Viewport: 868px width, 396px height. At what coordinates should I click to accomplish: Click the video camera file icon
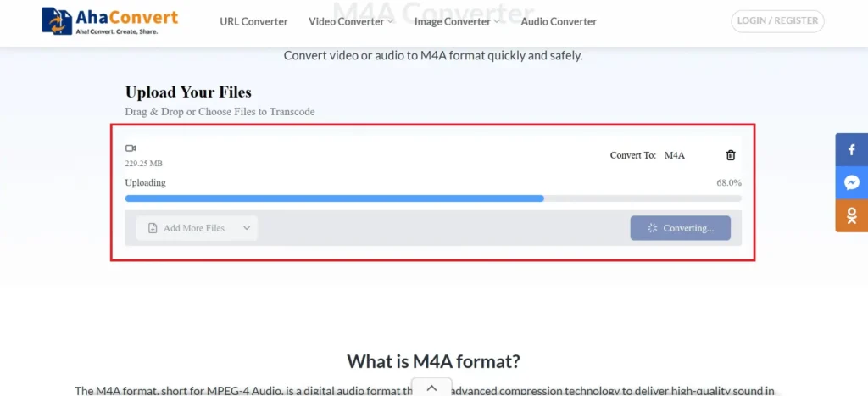tap(131, 148)
